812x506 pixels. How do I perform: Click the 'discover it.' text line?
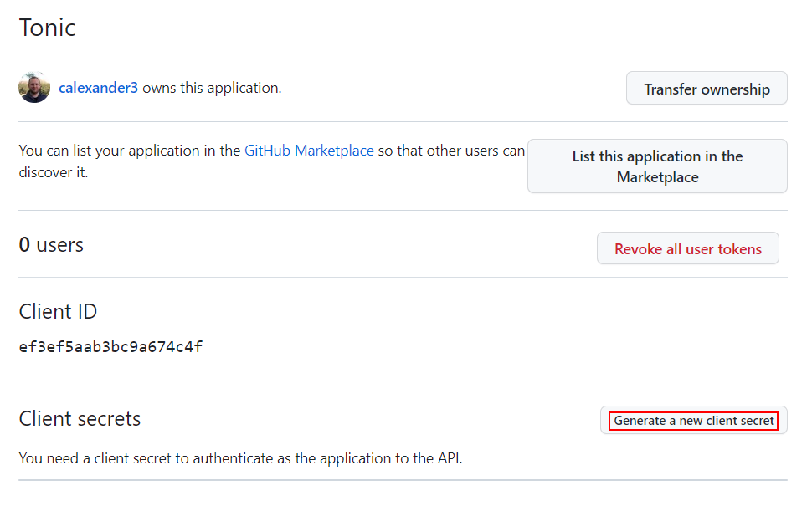point(53,172)
